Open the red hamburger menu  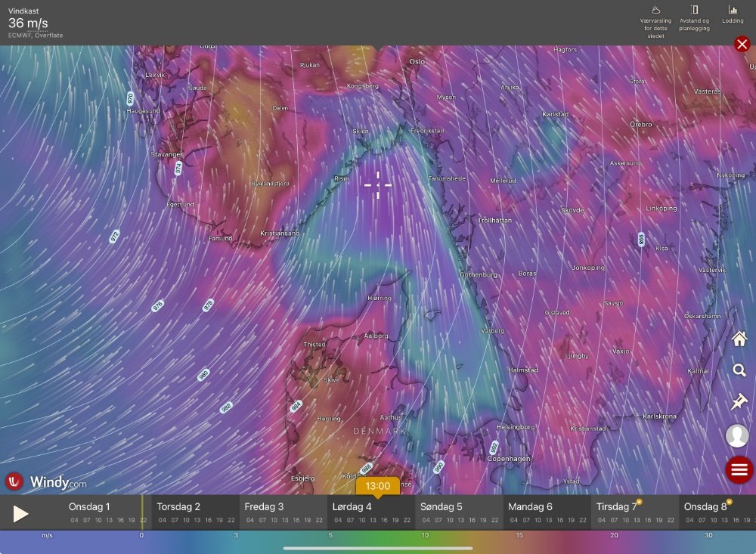739,469
